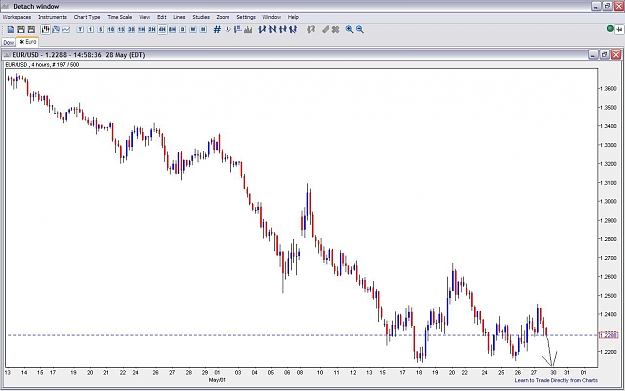This screenshot has height=391, width=625.
Task: Zoom out with the minus magnifier icon
Action: pyautogui.click(x=360, y=29)
